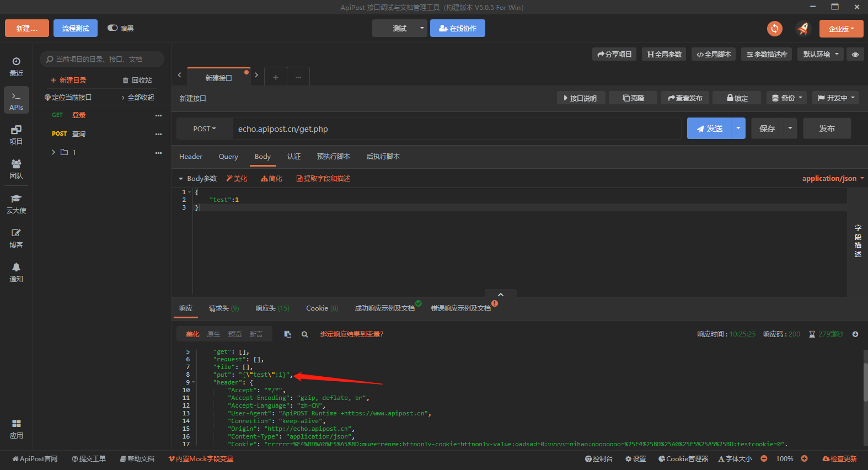Viewport: 868px width, 470px height.
Task: Click the eye icon beside 默认环境
Action: (855, 54)
